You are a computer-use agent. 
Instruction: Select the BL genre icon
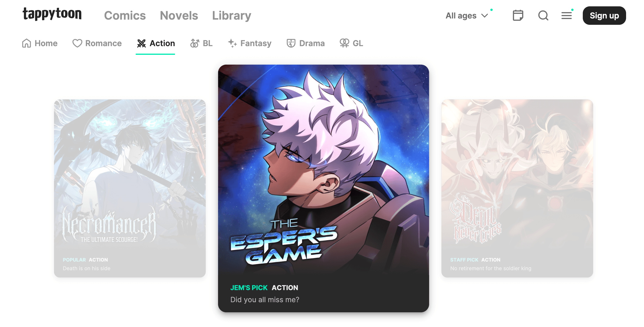coord(195,43)
